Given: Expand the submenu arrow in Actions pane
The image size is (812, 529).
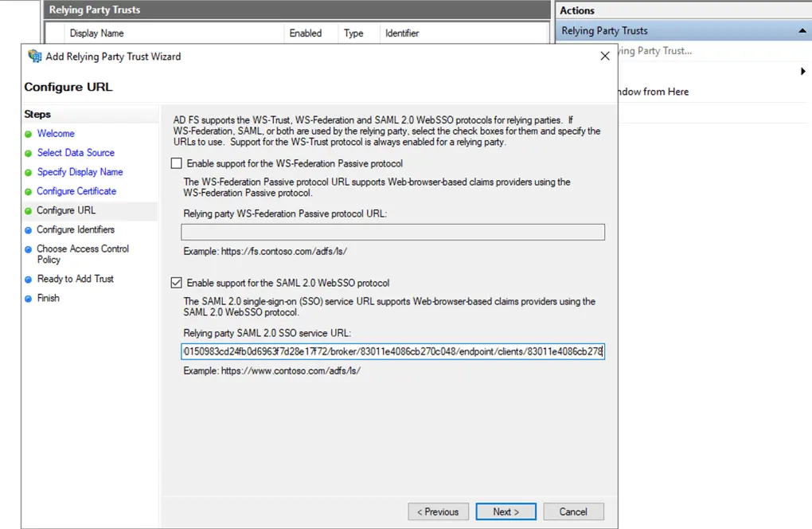Looking at the screenshot, I should pyautogui.click(x=802, y=72).
